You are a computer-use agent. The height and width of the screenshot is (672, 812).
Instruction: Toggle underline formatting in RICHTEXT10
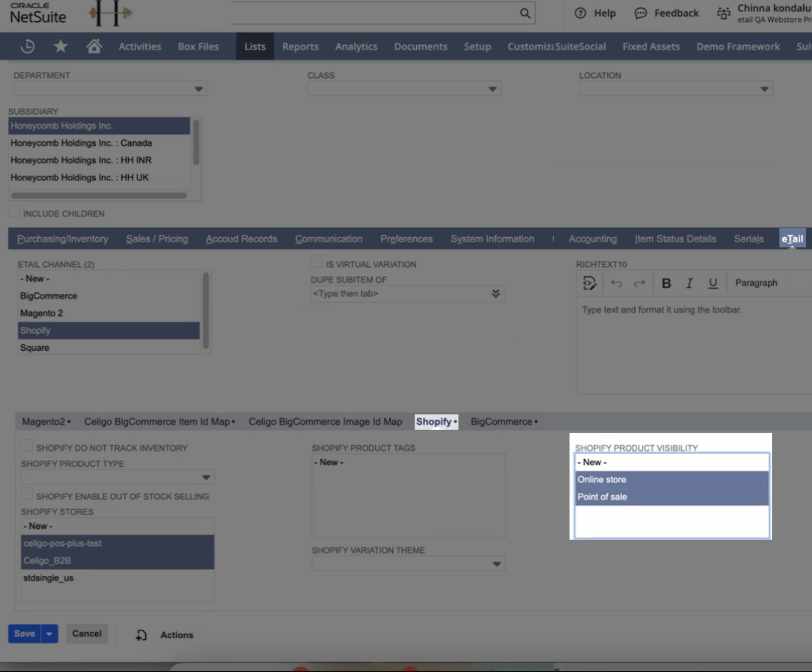713,283
